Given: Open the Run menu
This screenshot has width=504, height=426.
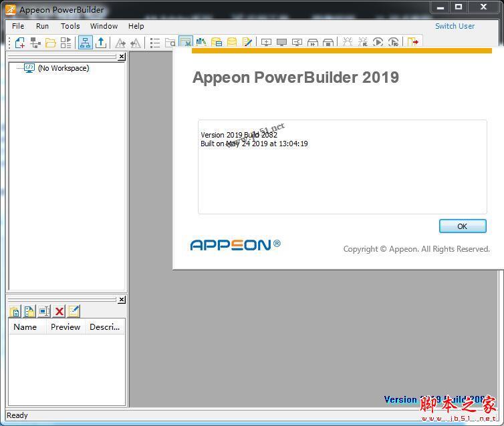Looking at the screenshot, I should pyautogui.click(x=42, y=26).
